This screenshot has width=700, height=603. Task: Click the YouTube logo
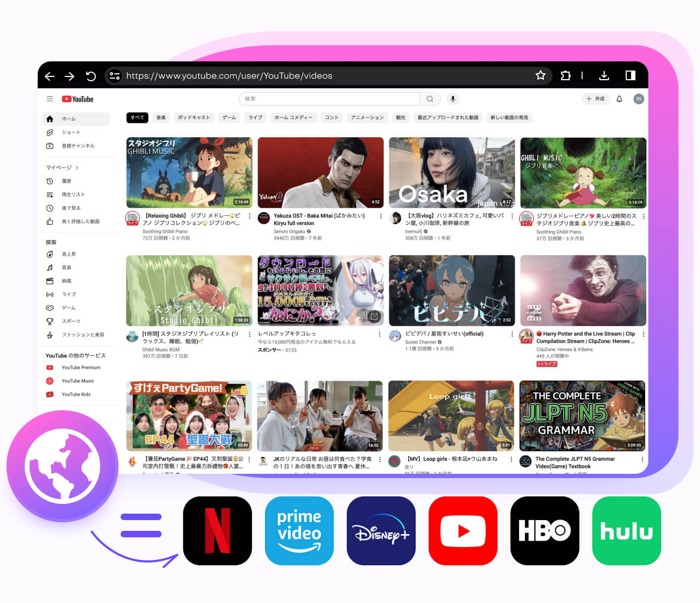[x=78, y=99]
